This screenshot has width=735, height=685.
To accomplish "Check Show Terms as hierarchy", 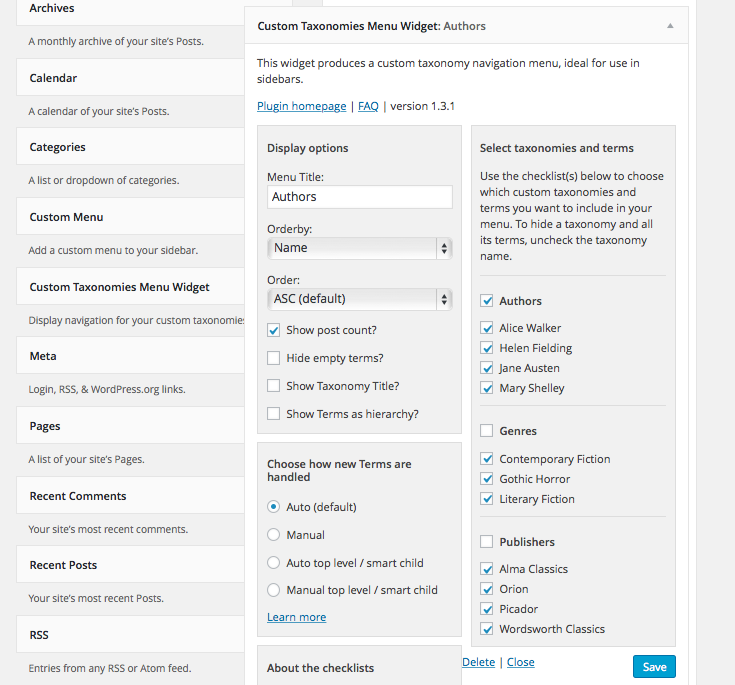I will coord(274,414).
